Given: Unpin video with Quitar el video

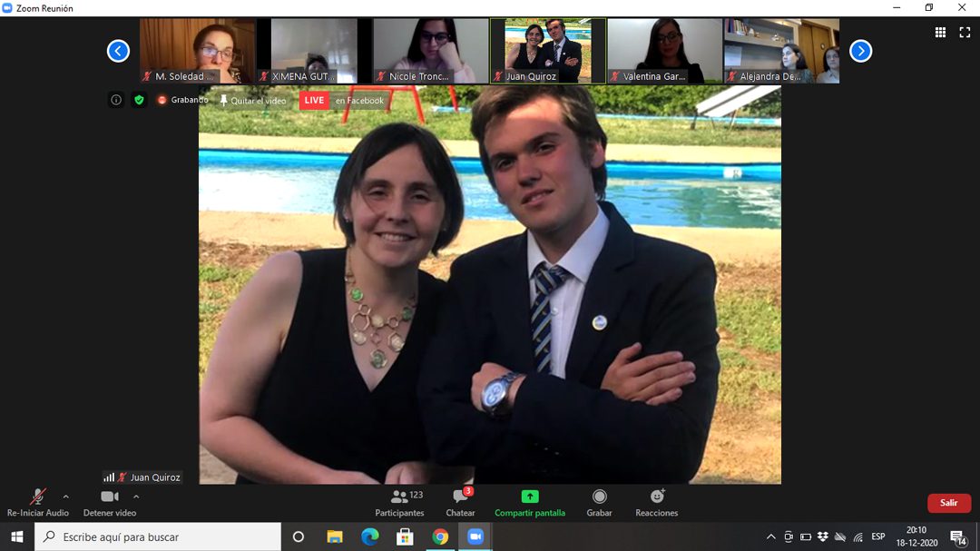Looking at the screenshot, I should pos(252,101).
